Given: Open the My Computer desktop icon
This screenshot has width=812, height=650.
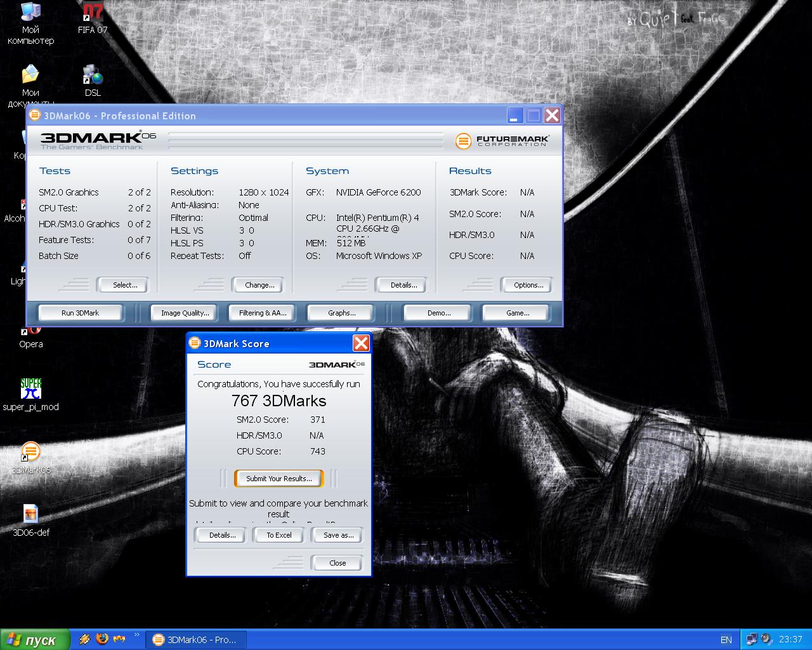Looking at the screenshot, I should pos(30,23).
